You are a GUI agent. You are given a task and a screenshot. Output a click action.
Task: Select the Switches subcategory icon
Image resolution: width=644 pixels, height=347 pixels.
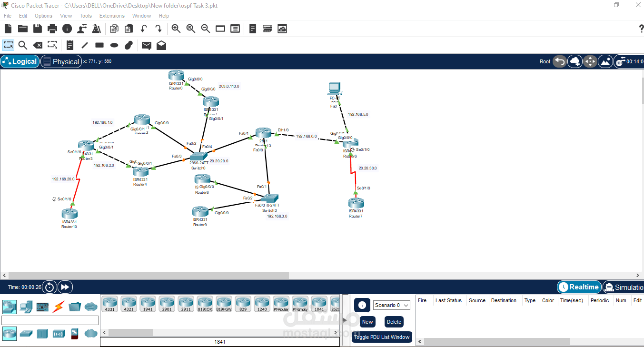tap(26, 333)
